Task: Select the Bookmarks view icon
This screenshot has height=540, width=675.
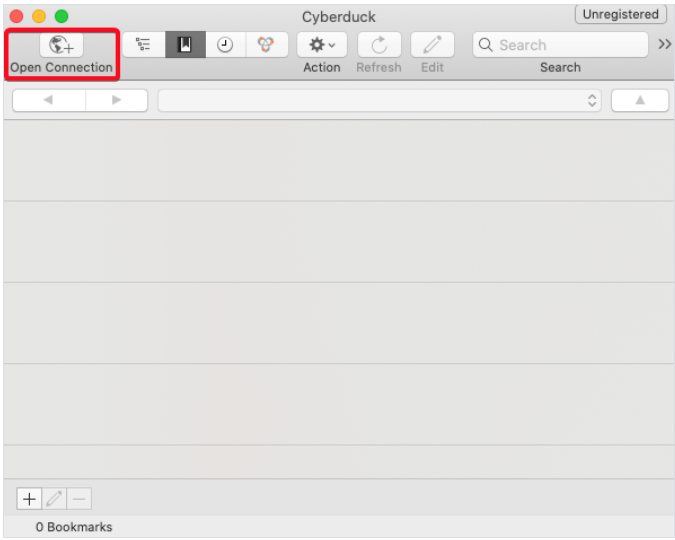Action: pos(185,44)
